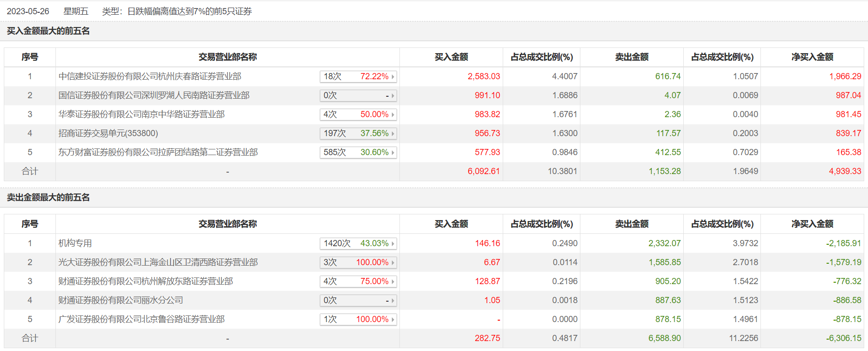This screenshot has height=351, width=868.
Task: Expand the 1420次 stats box for 机构专用
Action: click(x=358, y=243)
